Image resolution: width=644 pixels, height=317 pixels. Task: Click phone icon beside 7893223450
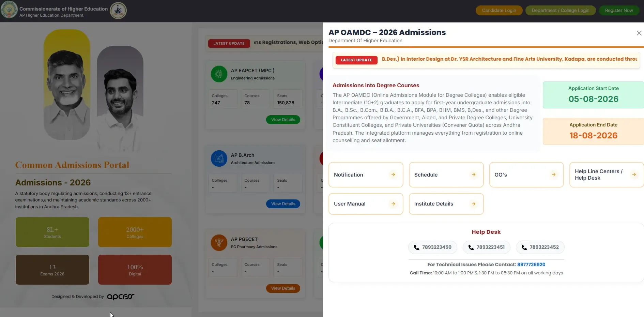pyautogui.click(x=416, y=247)
